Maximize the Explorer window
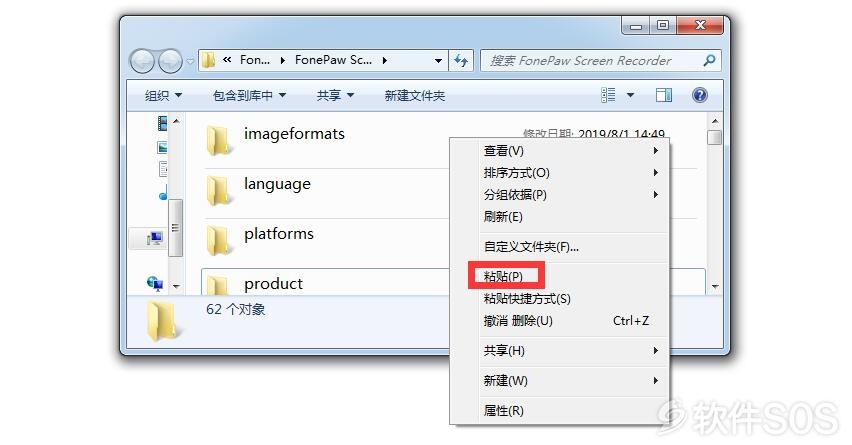Screen dimensions: 852x445 pyautogui.click(x=662, y=25)
